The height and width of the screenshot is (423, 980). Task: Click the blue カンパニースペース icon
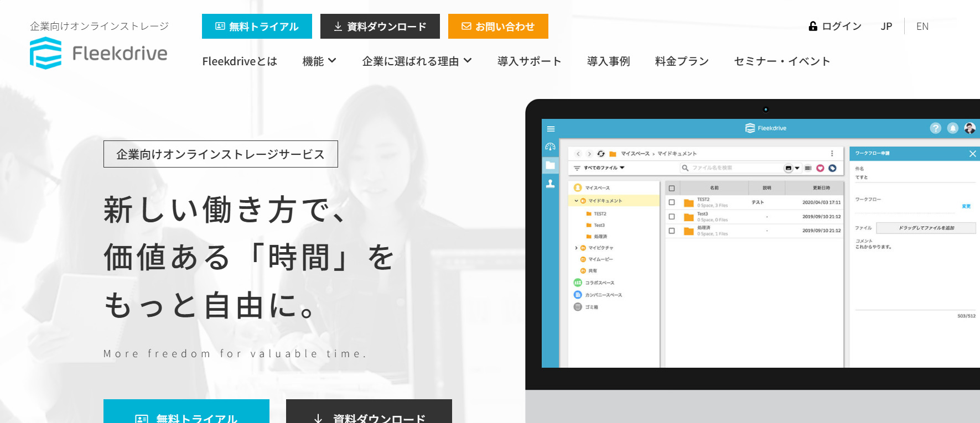pos(578,295)
